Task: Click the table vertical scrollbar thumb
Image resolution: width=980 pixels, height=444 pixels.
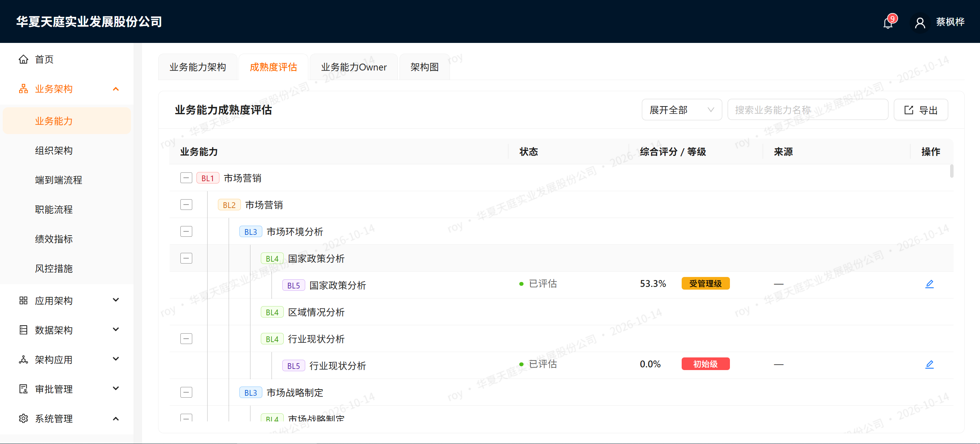Action: [952, 171]
